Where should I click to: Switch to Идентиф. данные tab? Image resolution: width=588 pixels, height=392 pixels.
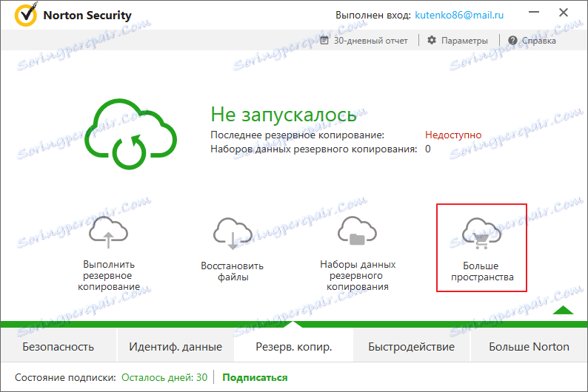point(176,347)
